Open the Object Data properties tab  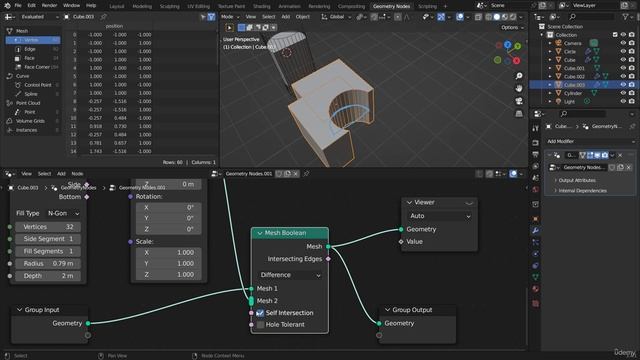535,277
